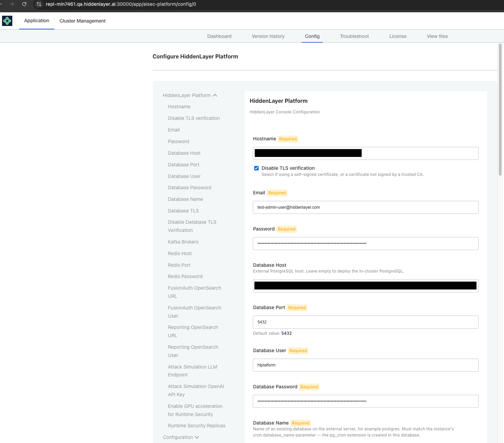Image resolution: width=504 pixels, height=443 pixels.
Task: Click the browser address bar URL
Action: (x=121, y=4)
